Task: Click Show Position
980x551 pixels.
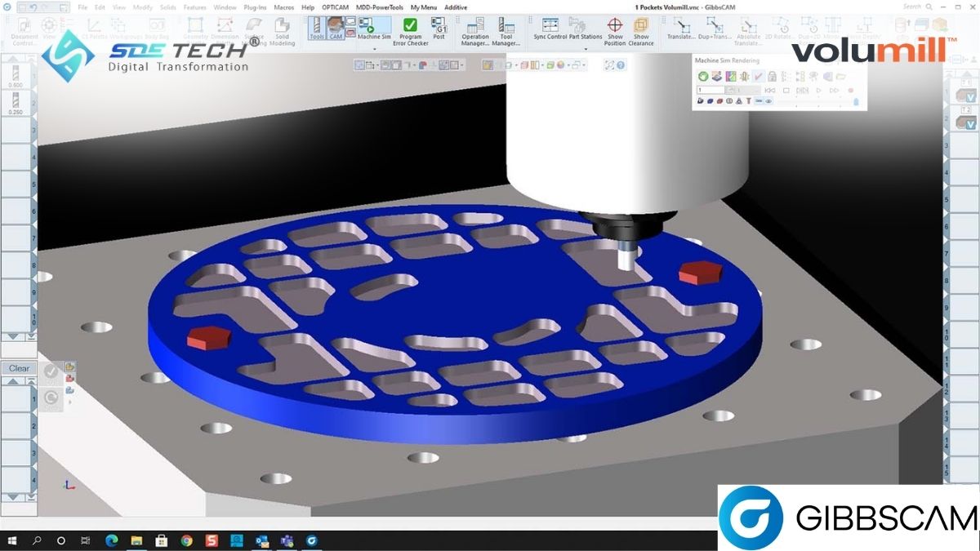Action: click(x=615, y=31)
